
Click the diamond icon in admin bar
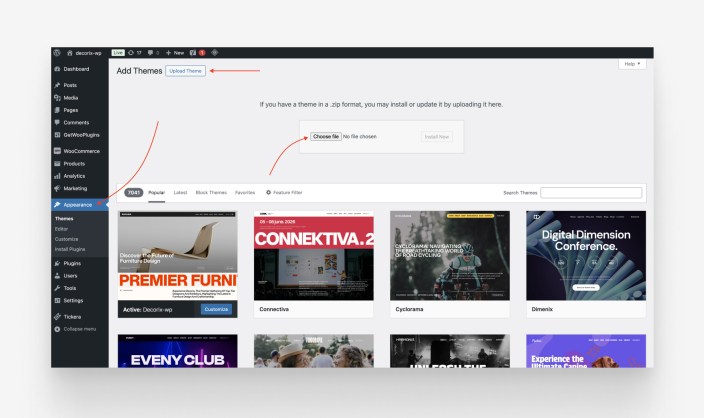tap(215, 53)
